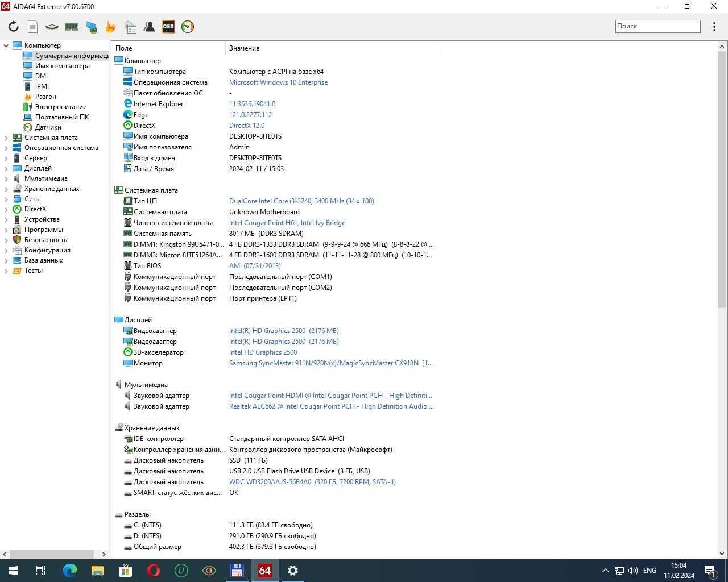Click the Значение column header
Screen dimensions: 728x582
pyautogui.click(x=331, y=48)
